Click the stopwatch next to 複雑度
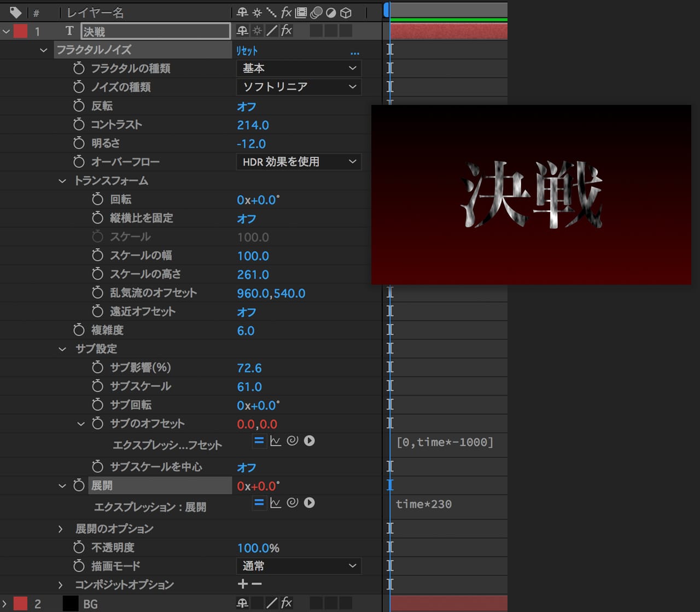700x612 pixels. 79,330
